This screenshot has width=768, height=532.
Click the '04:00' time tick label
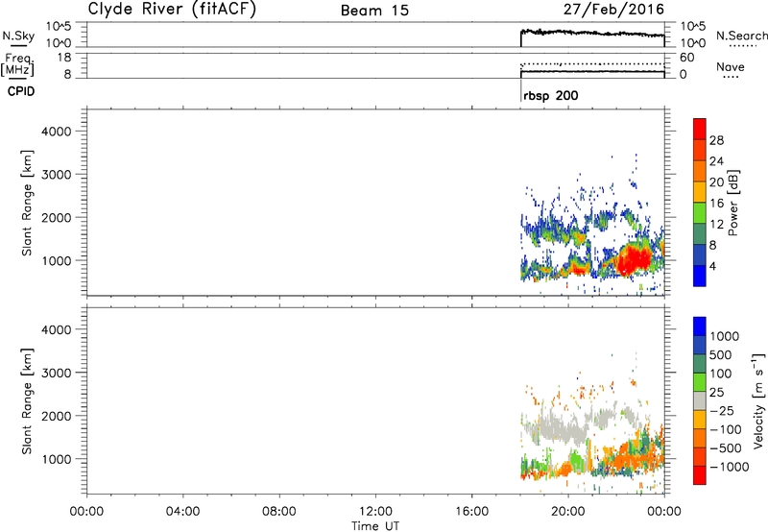point(182,512)
